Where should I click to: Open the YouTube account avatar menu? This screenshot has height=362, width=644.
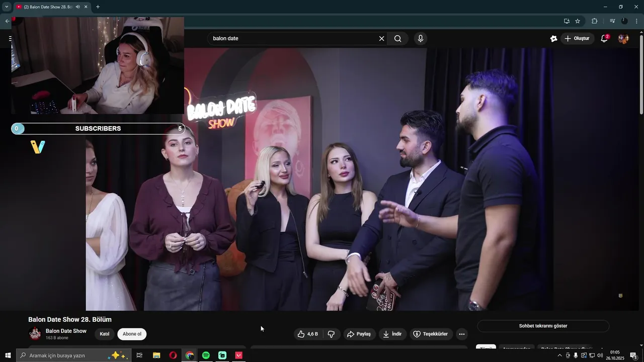(623, 39)
